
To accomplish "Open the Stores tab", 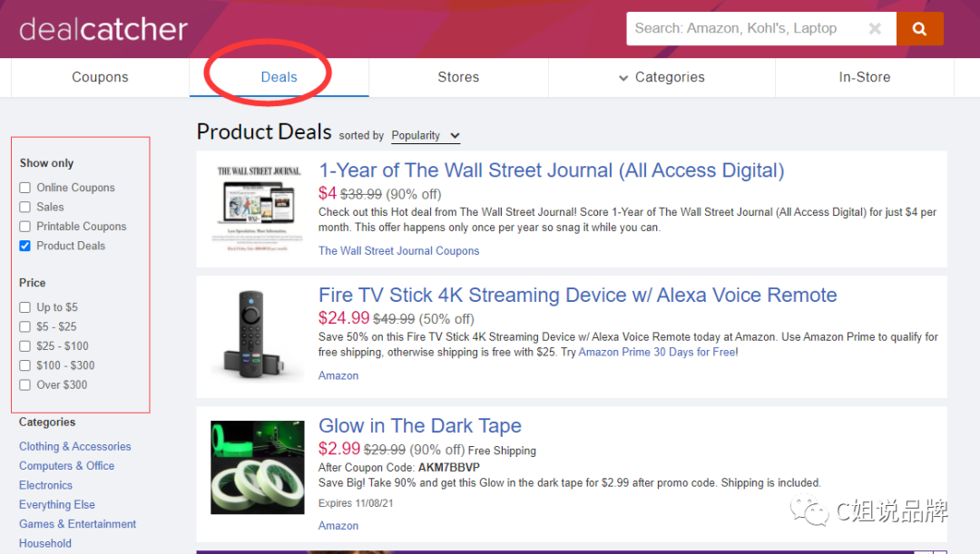I will [458, 78].
